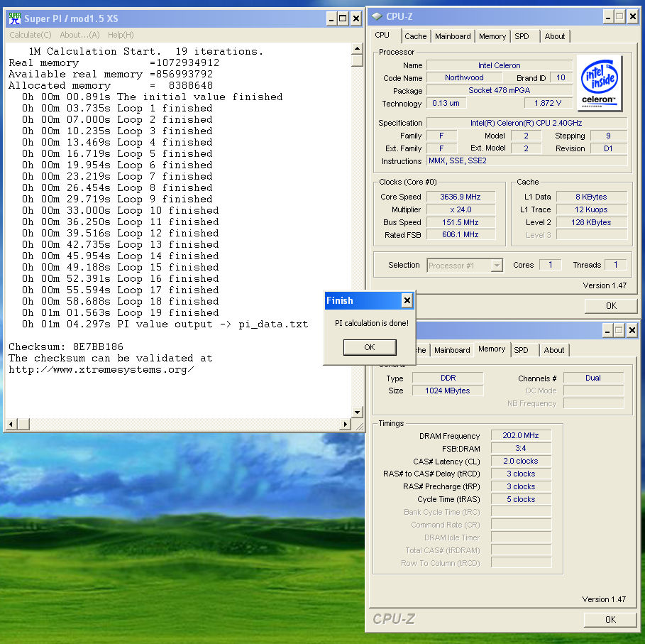Close the lower CPU-Z window

click(x=632, y=330)
